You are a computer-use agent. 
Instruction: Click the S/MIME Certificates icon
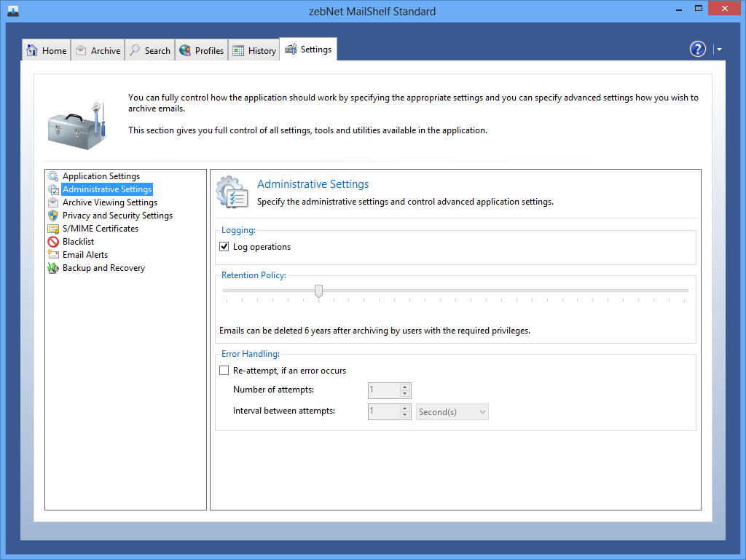[53, 229]
